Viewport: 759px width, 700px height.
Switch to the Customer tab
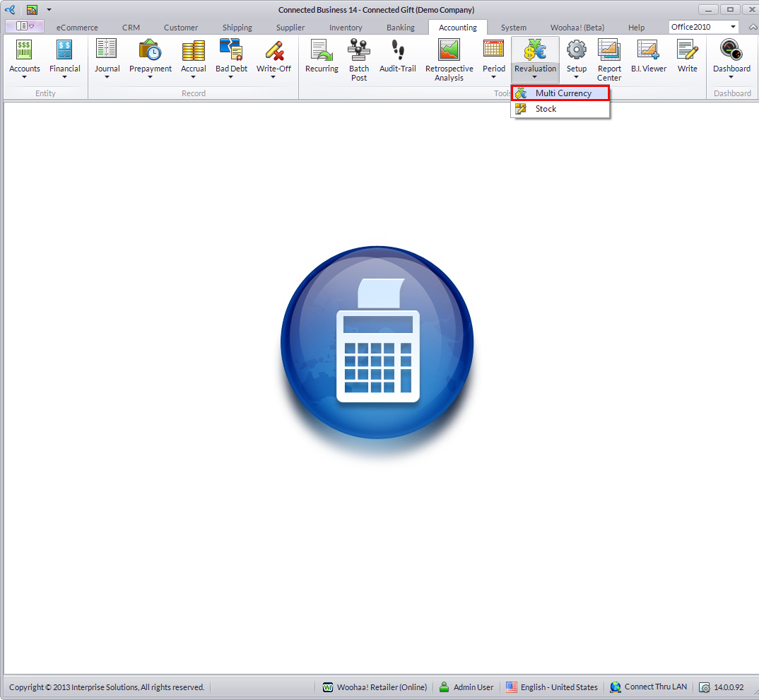(180, 28)
